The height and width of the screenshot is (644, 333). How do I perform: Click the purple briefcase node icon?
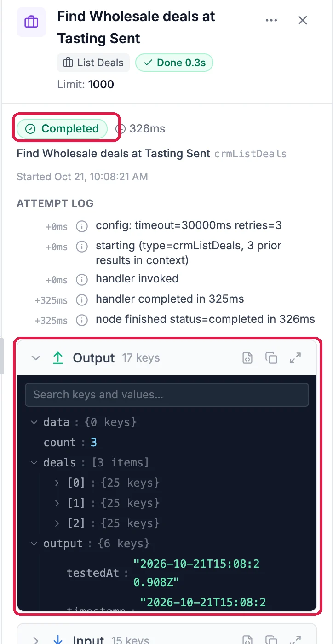click(x=31, y=22)
